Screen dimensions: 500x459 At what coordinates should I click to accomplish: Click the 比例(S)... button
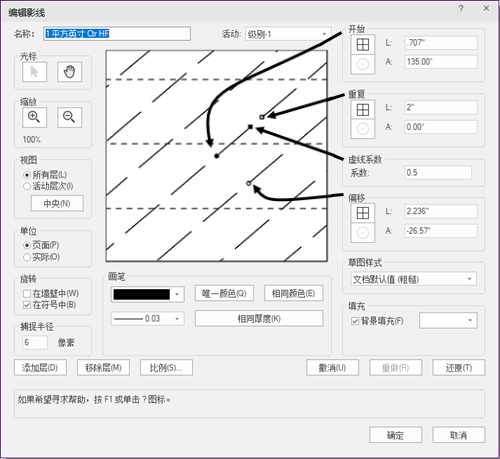pyautogui.click(x=166, y=368)
